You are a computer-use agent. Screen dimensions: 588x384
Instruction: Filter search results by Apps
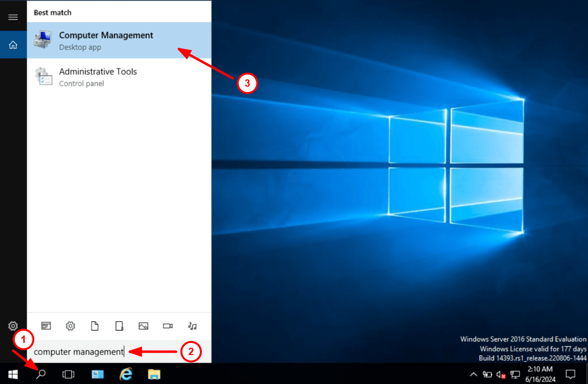[x=46, y=326]
